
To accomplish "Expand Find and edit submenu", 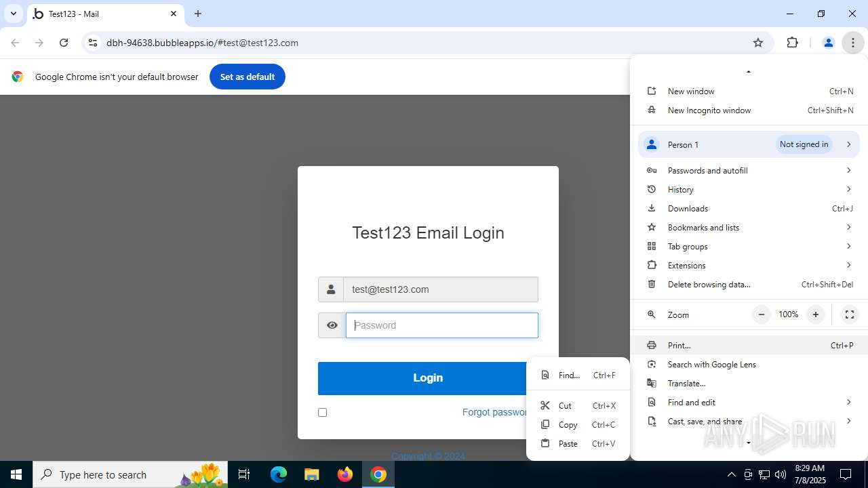I will [749, 402].
